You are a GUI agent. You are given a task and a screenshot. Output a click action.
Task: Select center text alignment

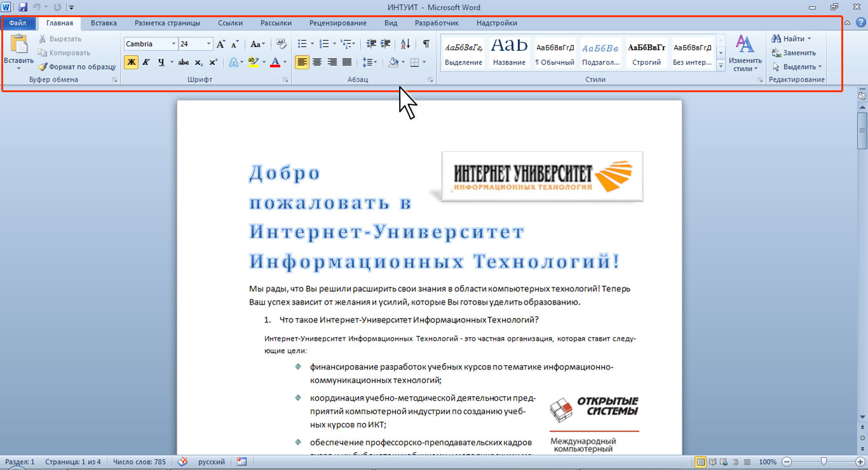(x=316, y=62)
